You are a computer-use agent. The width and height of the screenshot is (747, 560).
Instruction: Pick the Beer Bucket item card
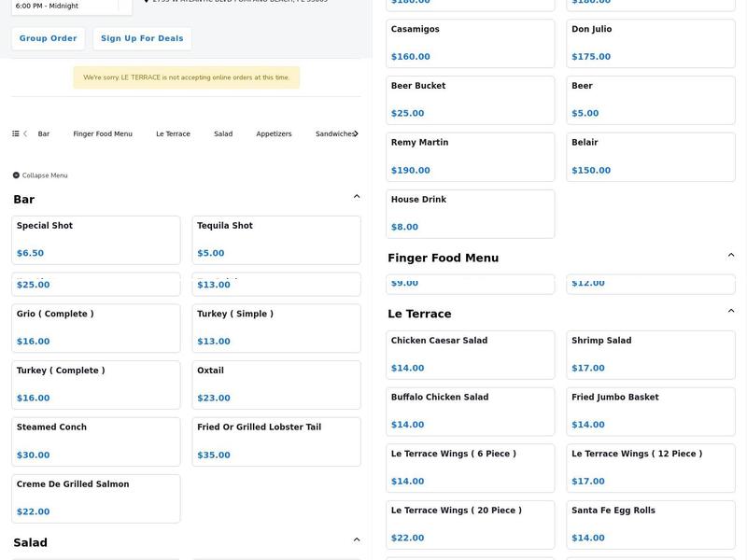(x=470, y=100)
